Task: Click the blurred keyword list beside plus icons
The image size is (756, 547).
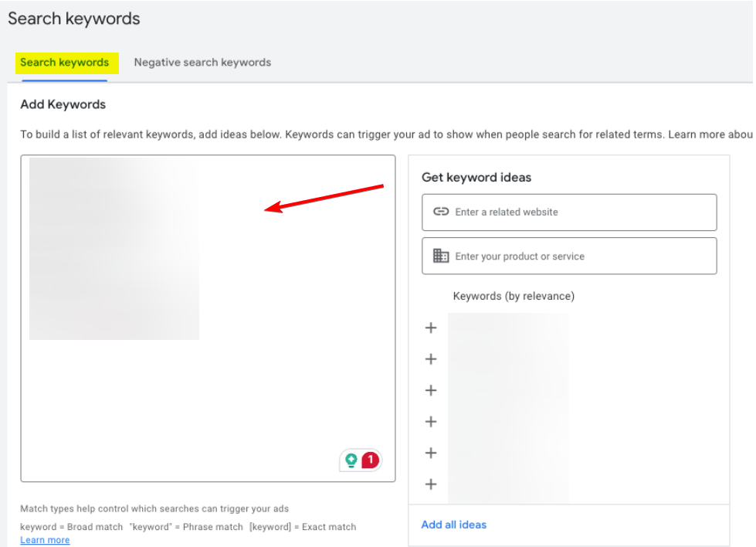Action: (x=508, y=406)
